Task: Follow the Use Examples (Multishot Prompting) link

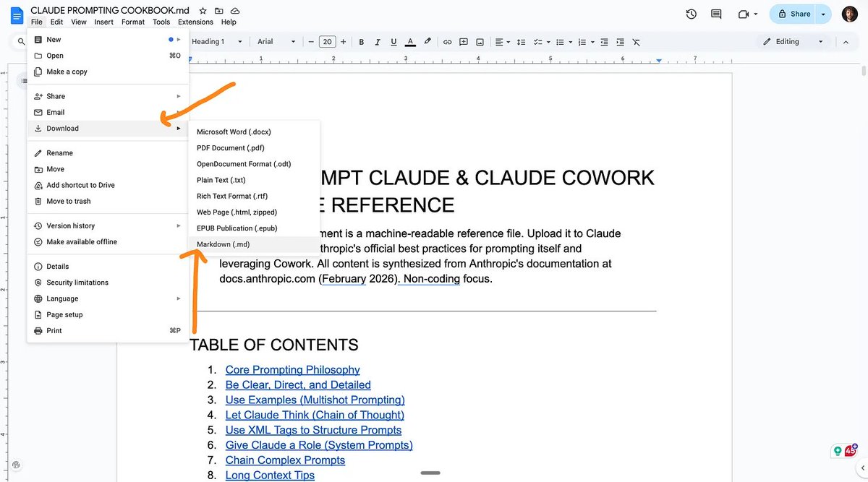Action: click(315, 400)
